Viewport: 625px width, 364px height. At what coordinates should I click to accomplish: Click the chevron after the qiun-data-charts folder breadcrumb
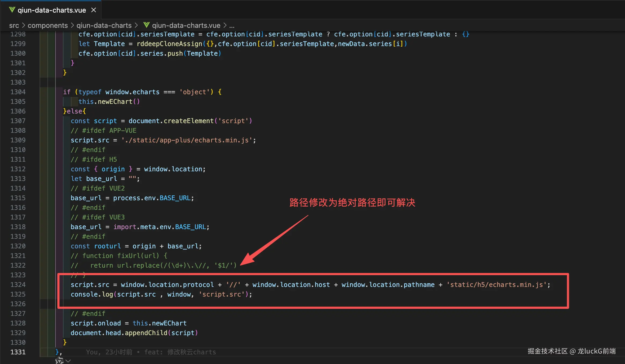136,25
